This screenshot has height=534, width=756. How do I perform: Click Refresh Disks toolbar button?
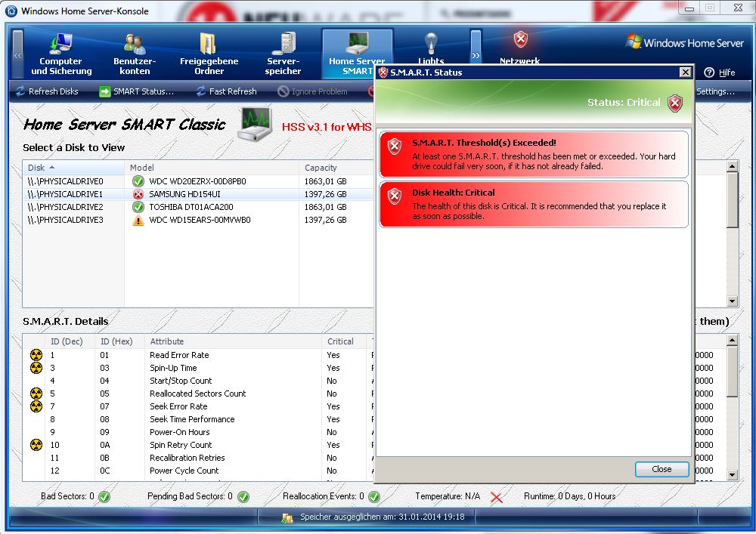pos(47,91)
